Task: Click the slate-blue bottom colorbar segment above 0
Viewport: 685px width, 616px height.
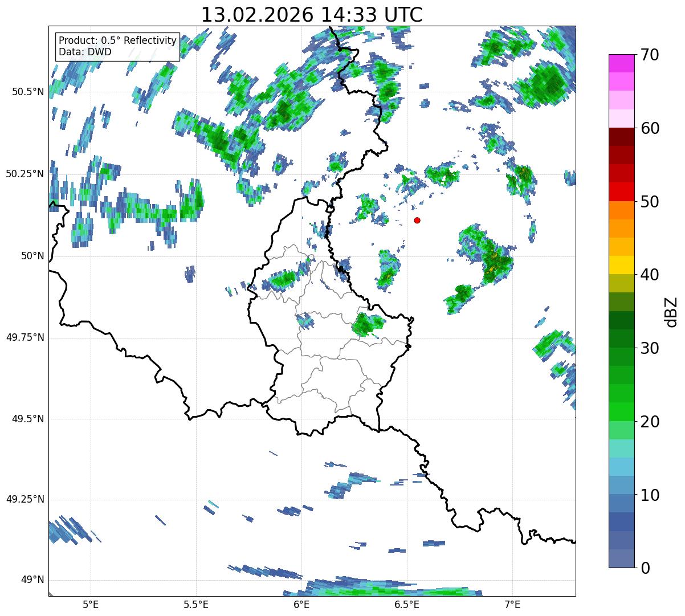Action: point(621,558)
